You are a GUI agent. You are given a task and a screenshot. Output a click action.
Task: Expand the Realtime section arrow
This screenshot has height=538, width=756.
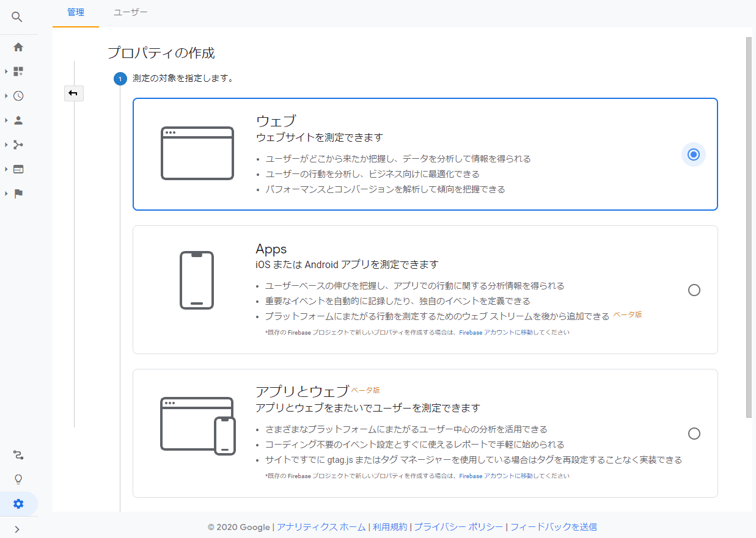[6, 96]
